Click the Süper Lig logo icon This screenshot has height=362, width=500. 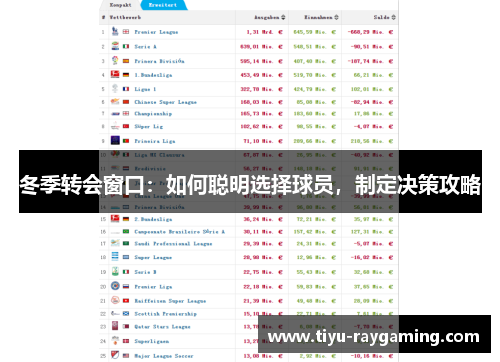pyautogui.click(x=115, y=126)
